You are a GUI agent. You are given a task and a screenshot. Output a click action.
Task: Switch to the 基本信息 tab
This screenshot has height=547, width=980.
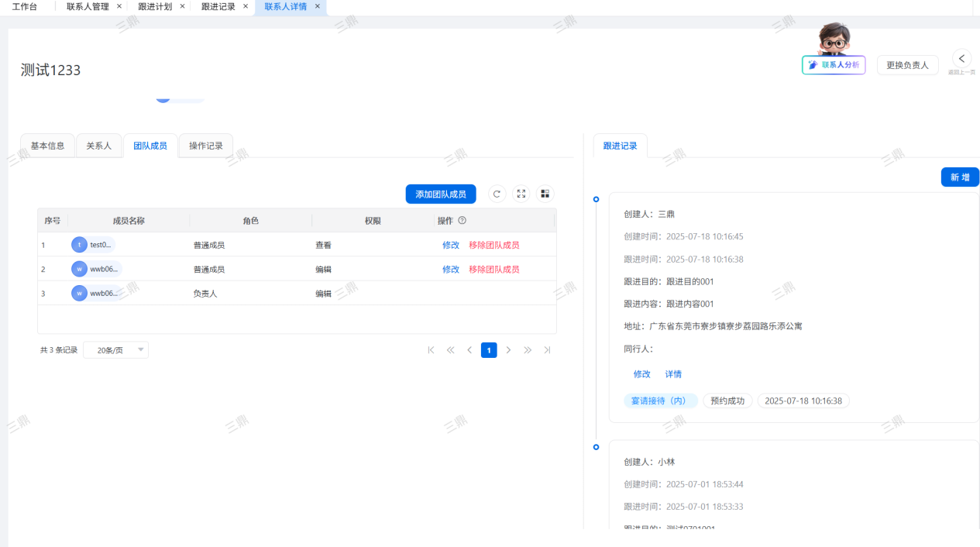click(47, 146)
